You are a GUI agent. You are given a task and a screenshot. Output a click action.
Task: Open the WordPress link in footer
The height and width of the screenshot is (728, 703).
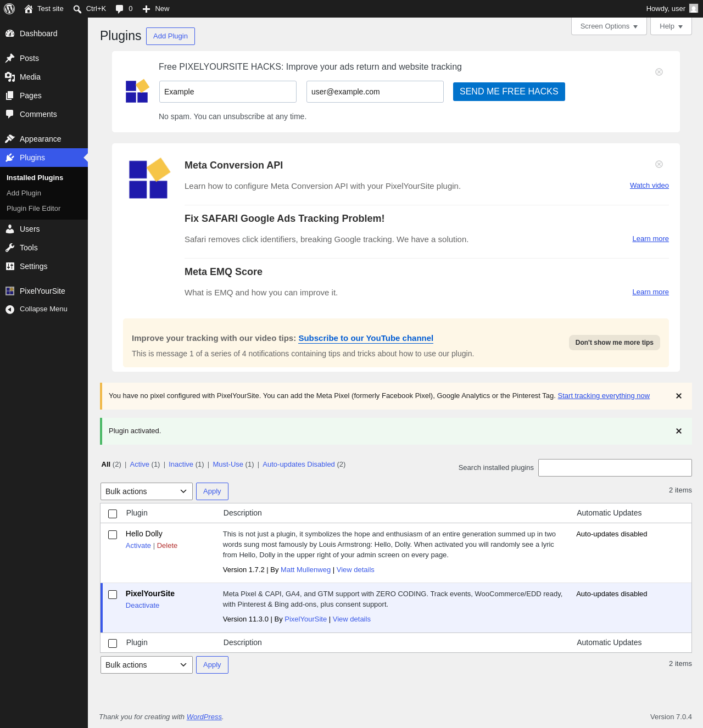204,717
